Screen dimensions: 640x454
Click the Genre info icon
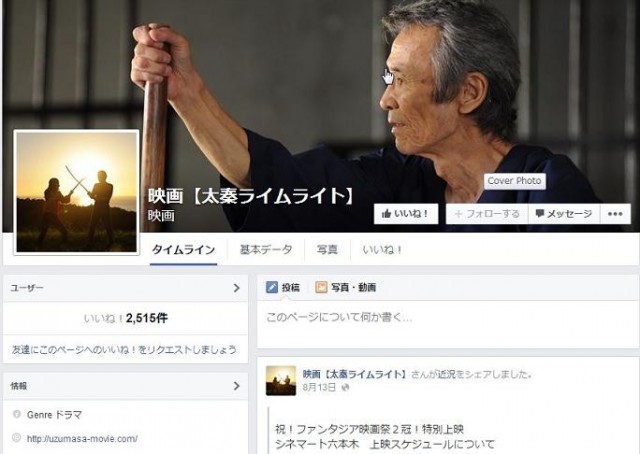[x=16, y=414]
